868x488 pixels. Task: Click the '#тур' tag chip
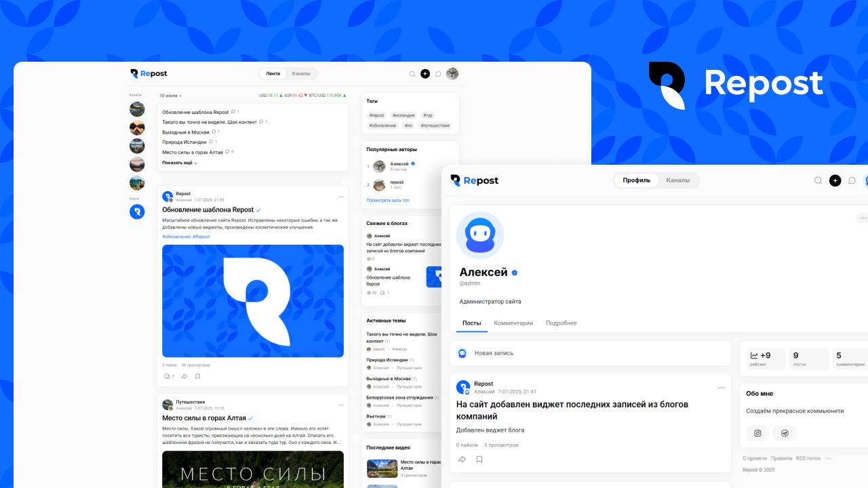tap(427, 115)
